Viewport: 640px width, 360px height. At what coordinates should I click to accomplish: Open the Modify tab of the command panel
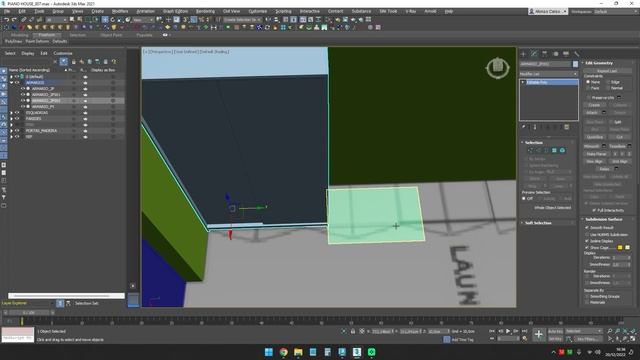(x=534, y=54)
